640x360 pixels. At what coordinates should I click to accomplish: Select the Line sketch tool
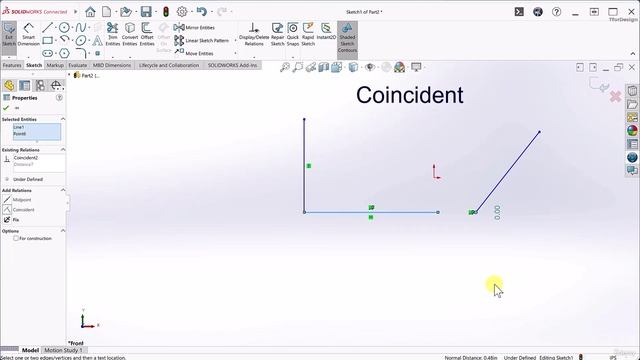47,27
